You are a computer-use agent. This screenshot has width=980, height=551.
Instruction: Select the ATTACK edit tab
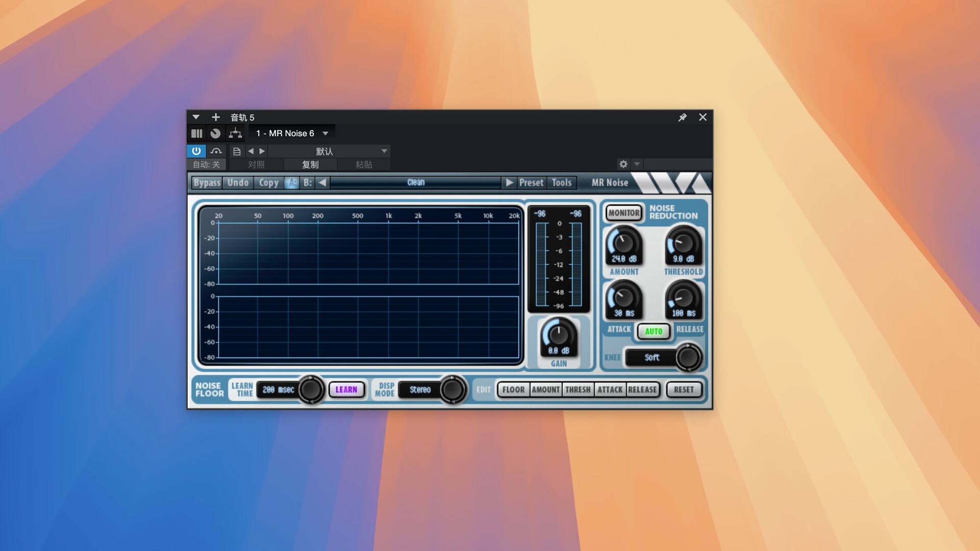[x=610, y=390]
